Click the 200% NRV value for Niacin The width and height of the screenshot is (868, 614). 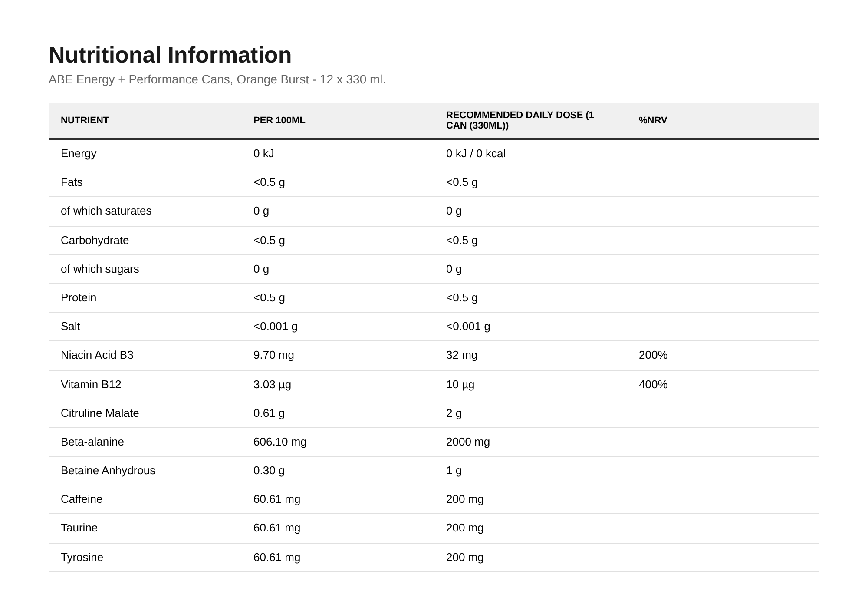[653, 355]
